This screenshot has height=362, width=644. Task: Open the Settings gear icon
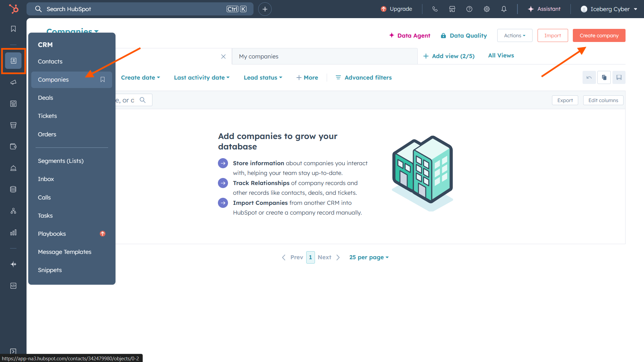487,9
